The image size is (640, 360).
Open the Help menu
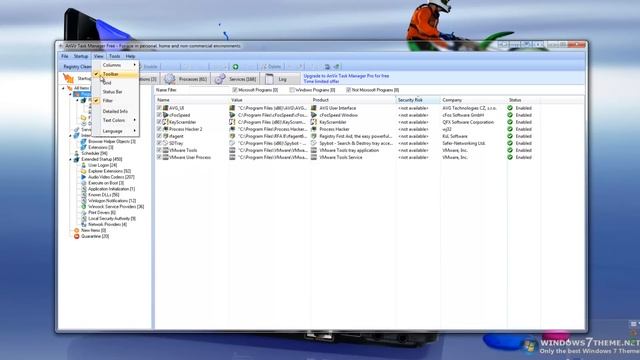click(x=130, y=56)
